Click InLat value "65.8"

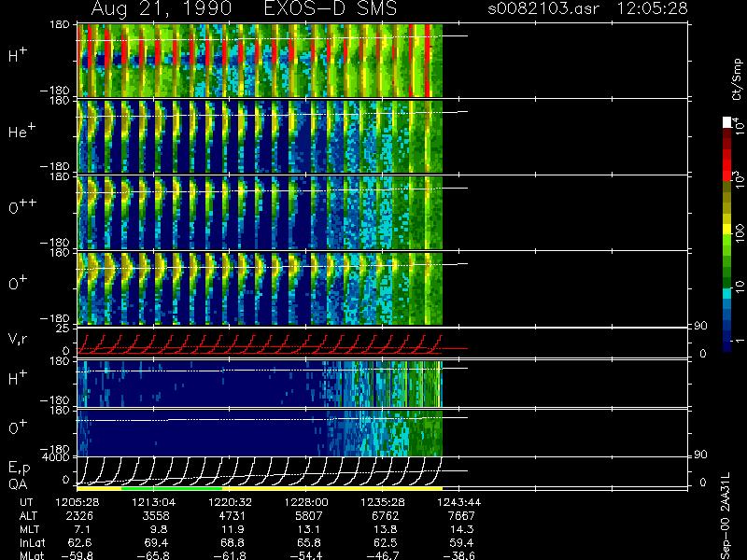coord(309,542)
